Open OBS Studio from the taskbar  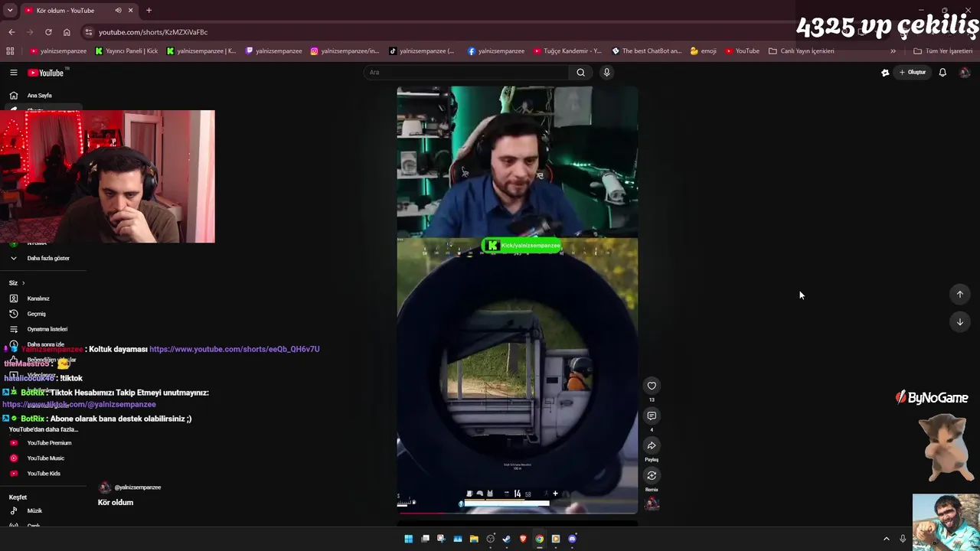tap(491, 539)
